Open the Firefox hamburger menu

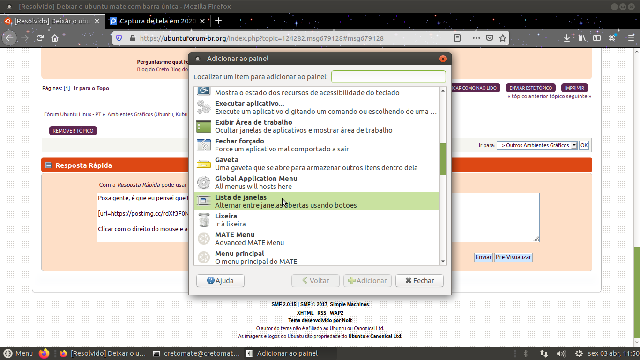tap(631, 38)
